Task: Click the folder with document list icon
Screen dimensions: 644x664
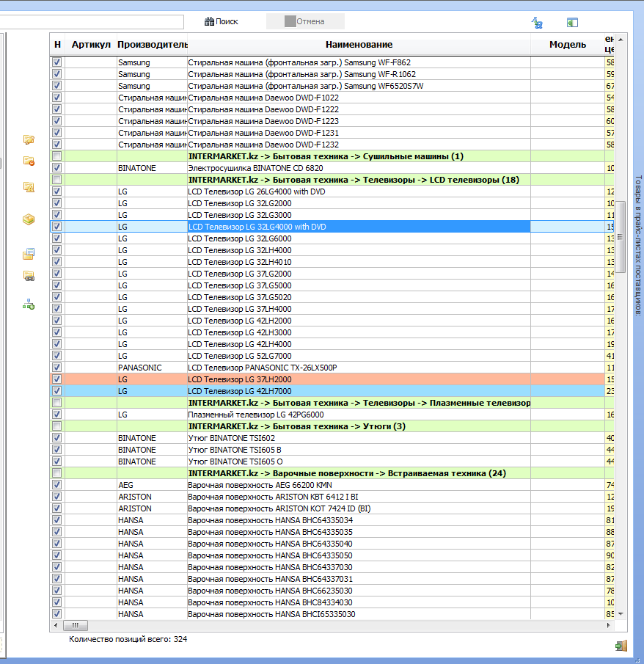Action: 29,254
